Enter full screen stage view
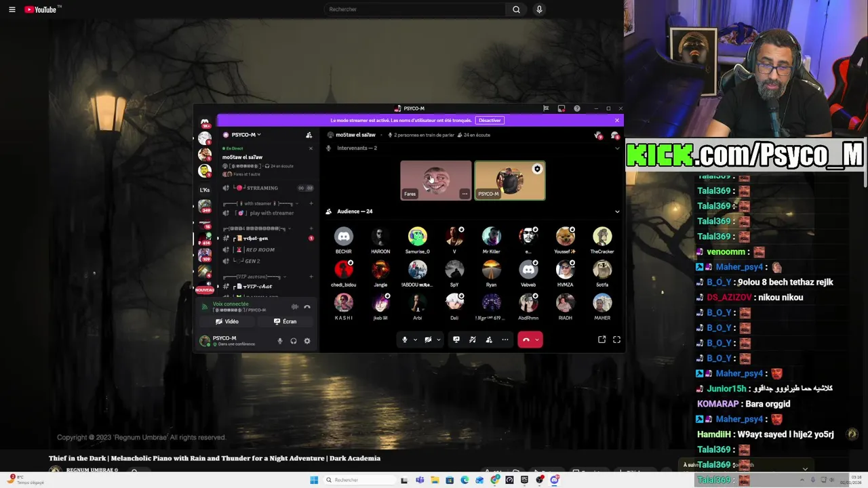Screen dimensions: 868x488 616,340
